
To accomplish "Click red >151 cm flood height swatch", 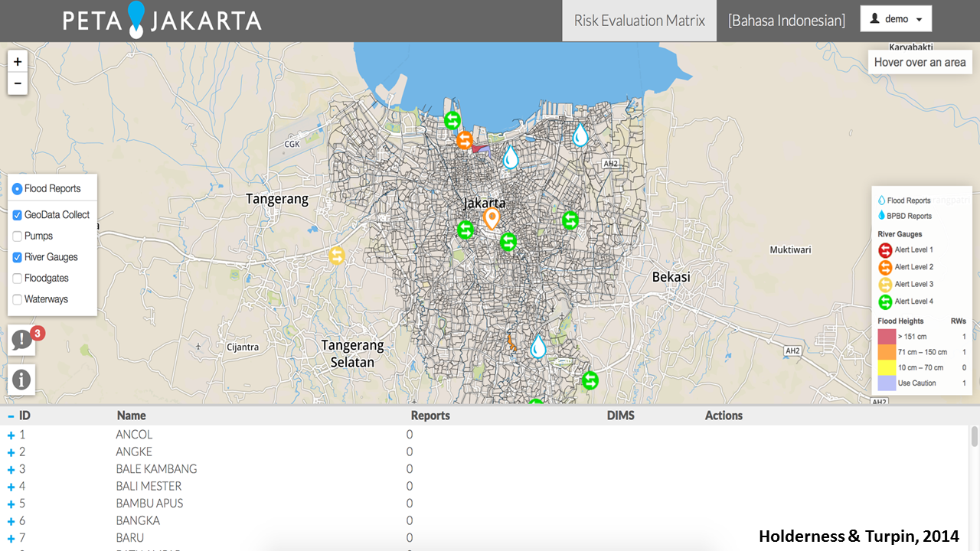I will 887,337.
